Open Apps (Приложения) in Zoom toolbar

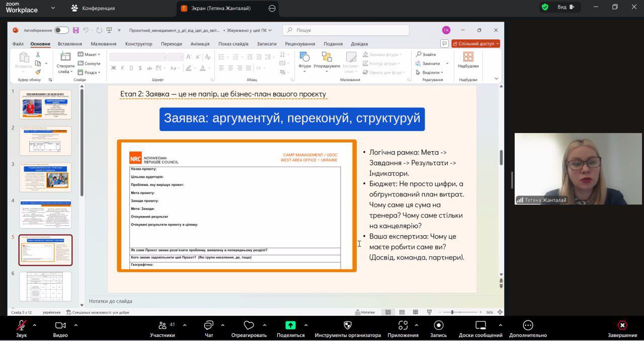tap(403, 325)
